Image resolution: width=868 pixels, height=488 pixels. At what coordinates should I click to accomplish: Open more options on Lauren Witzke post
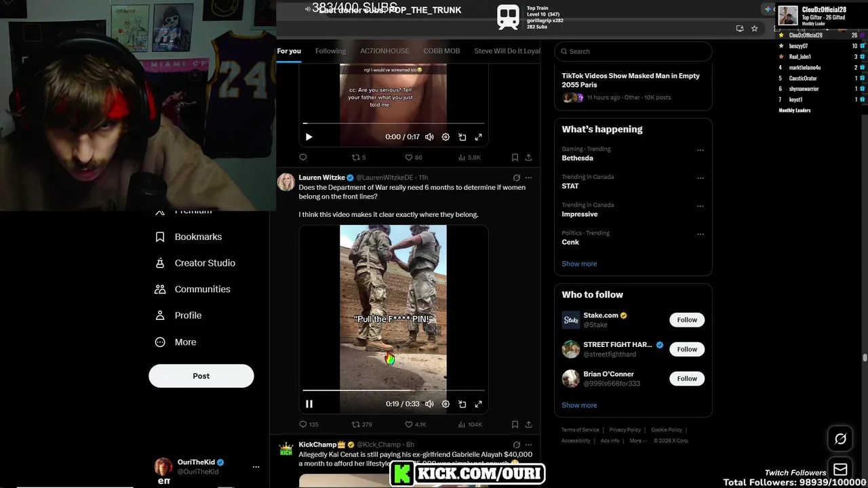(528, 178)
